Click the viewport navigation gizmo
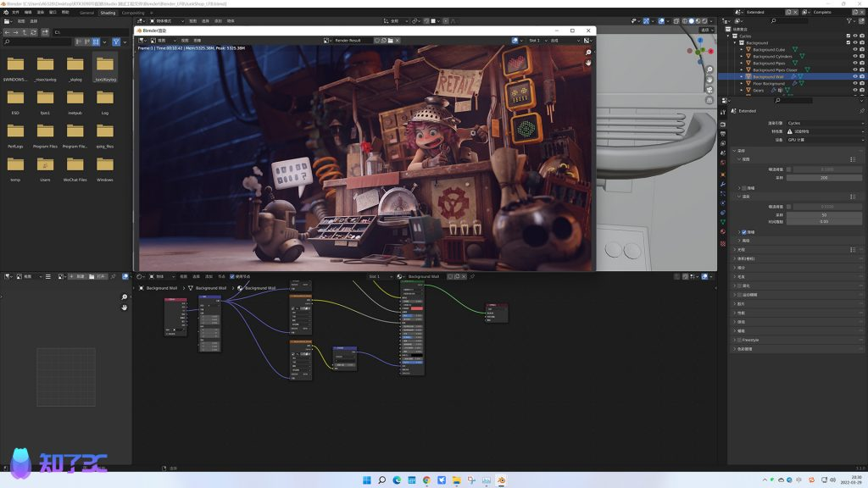868x488 pixels. [700, 50]
